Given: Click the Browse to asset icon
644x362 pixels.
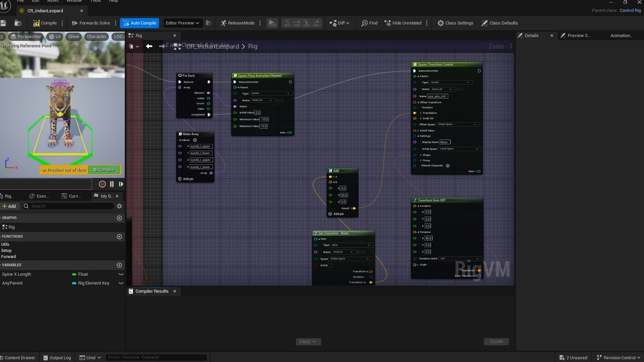Looking at the screenshot, I should click(18, 23).
